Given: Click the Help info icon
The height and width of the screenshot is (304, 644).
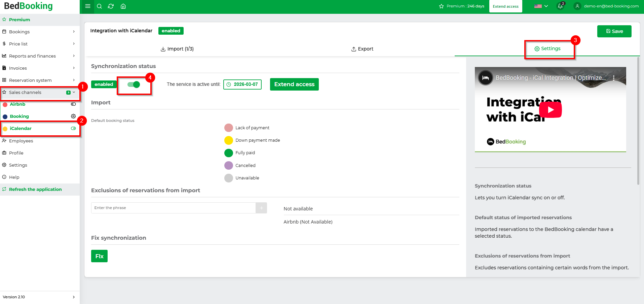Looking at the screenshot, I should coord(4,177).
